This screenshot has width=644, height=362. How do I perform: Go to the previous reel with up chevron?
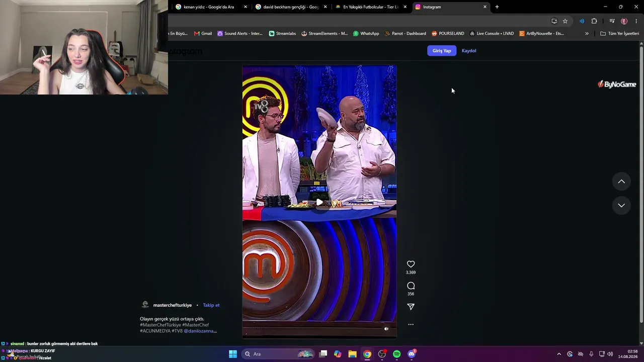(621, 182)
